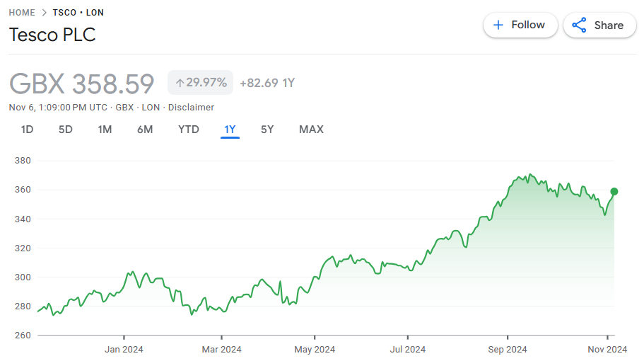This screenshot has height=361, width=644.
Task: Click the up arrow in the 29.97% badge
Action: point(180,83)
